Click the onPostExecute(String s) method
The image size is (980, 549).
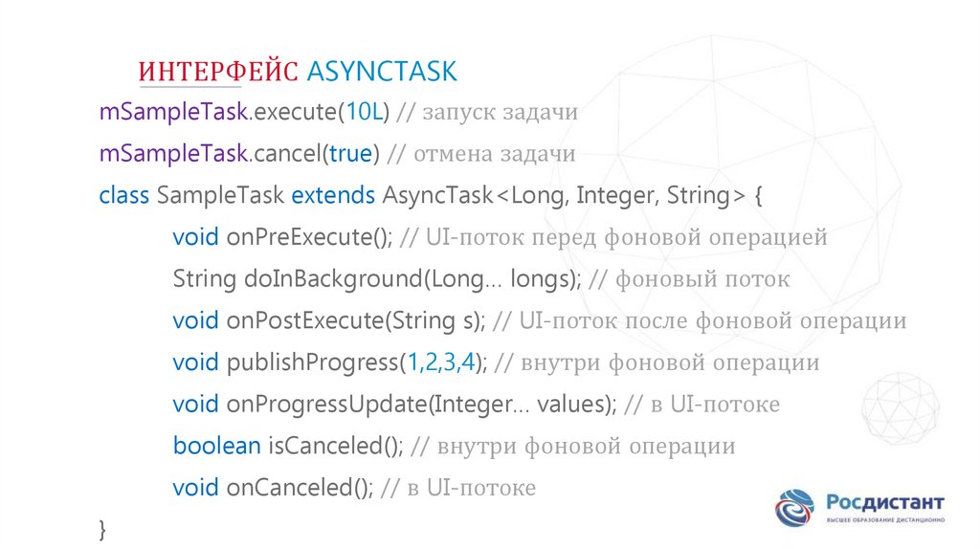click(329, 320)
